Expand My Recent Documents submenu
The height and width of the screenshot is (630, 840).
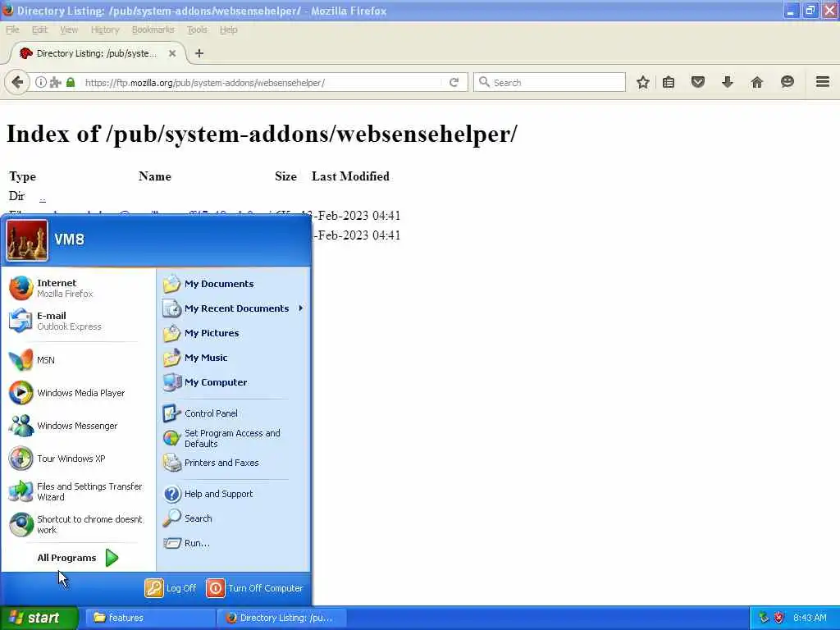(x=234, y=308)
